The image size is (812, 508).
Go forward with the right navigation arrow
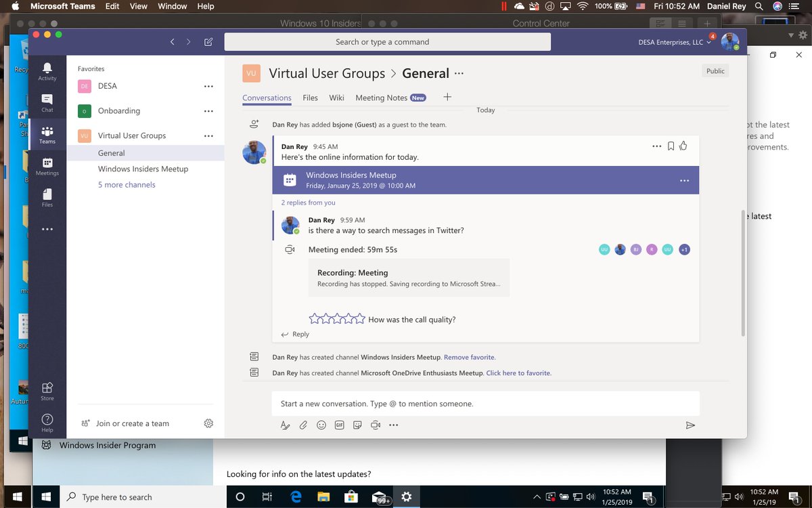point(189,42)
